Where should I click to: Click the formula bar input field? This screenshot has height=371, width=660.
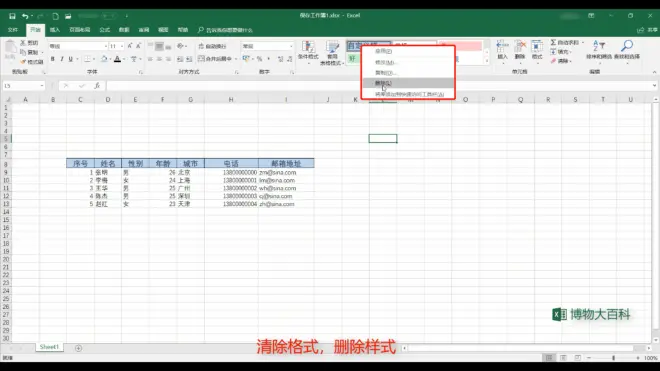pyautogui.click(x=379, y=85)
